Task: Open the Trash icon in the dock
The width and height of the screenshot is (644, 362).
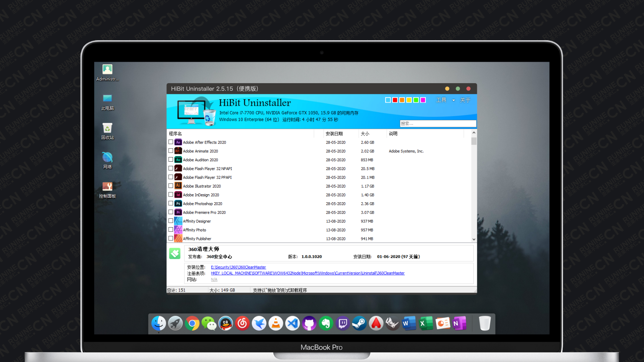Action: (485, 323)
